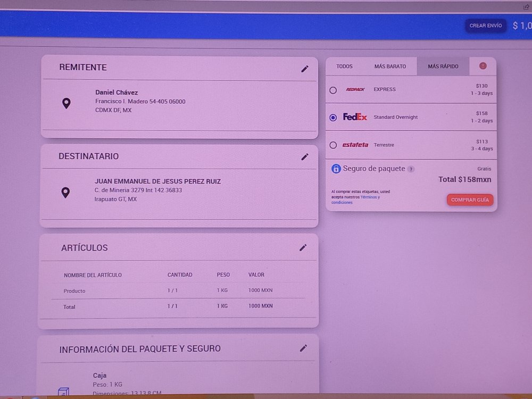Click the browser share icon at top right
The height and width of the screenshot is (399, 532).
click(526, 7)
